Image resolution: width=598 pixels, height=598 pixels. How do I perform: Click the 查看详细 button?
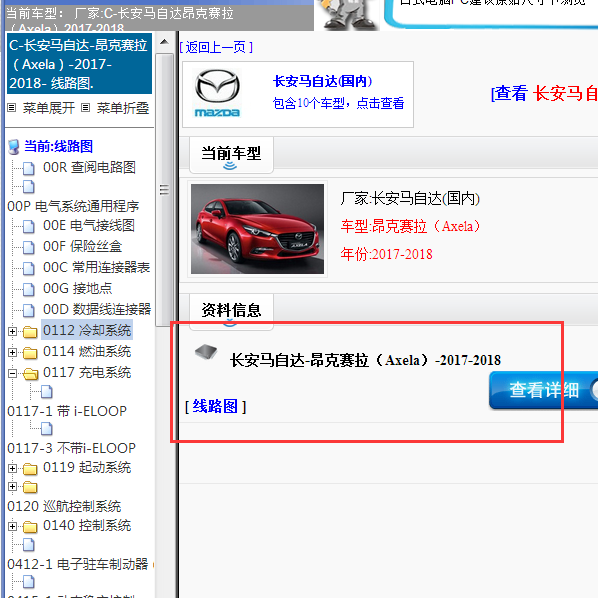tap(543, 390)
